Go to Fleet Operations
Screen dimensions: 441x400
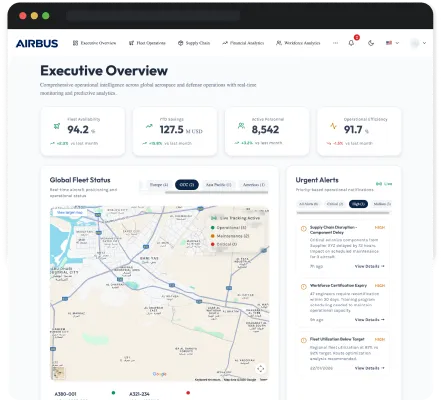[x=147, y=43]
